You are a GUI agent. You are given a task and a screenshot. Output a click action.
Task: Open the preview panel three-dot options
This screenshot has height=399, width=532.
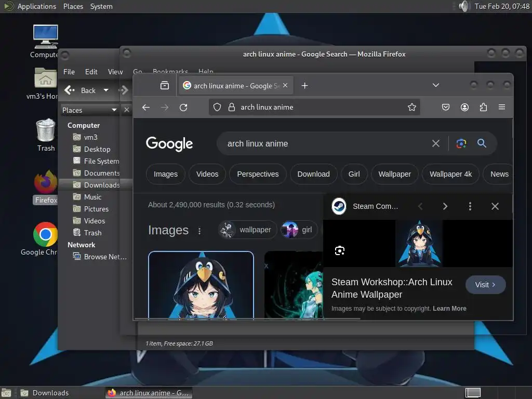470,206
